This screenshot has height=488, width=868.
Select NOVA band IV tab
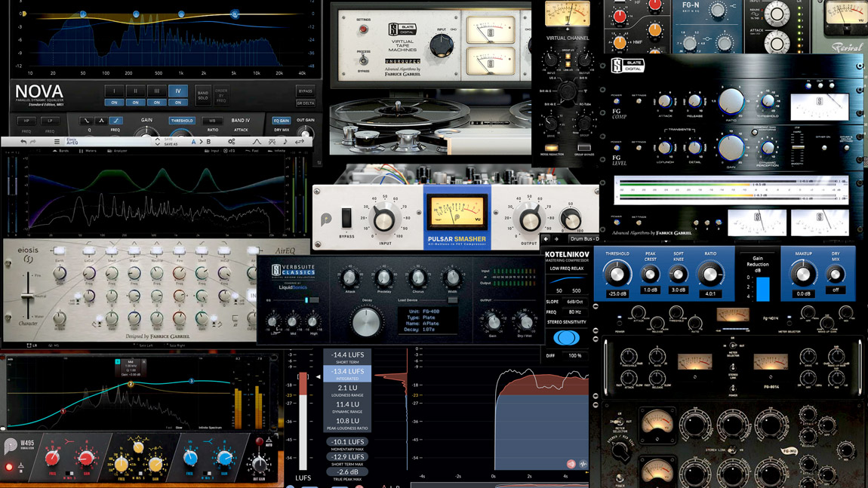178,91
